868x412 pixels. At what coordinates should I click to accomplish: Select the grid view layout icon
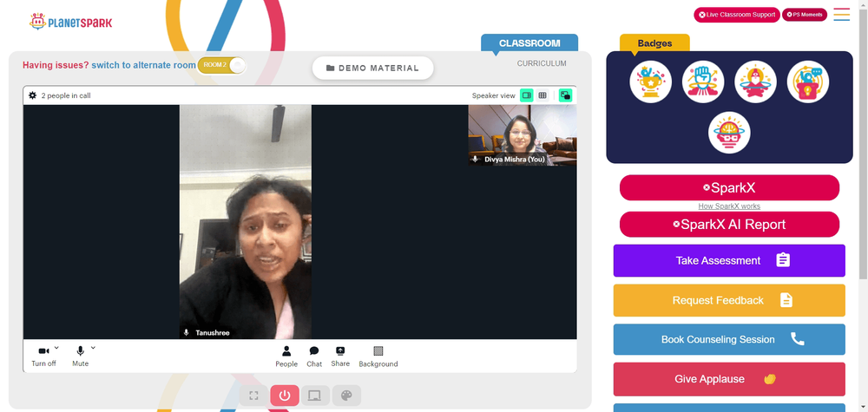(542, 95)
